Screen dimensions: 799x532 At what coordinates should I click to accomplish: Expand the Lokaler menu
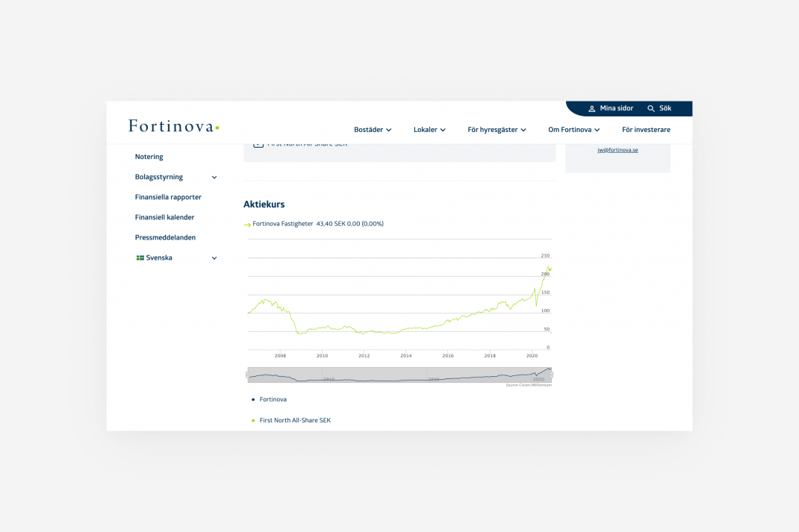429,130
